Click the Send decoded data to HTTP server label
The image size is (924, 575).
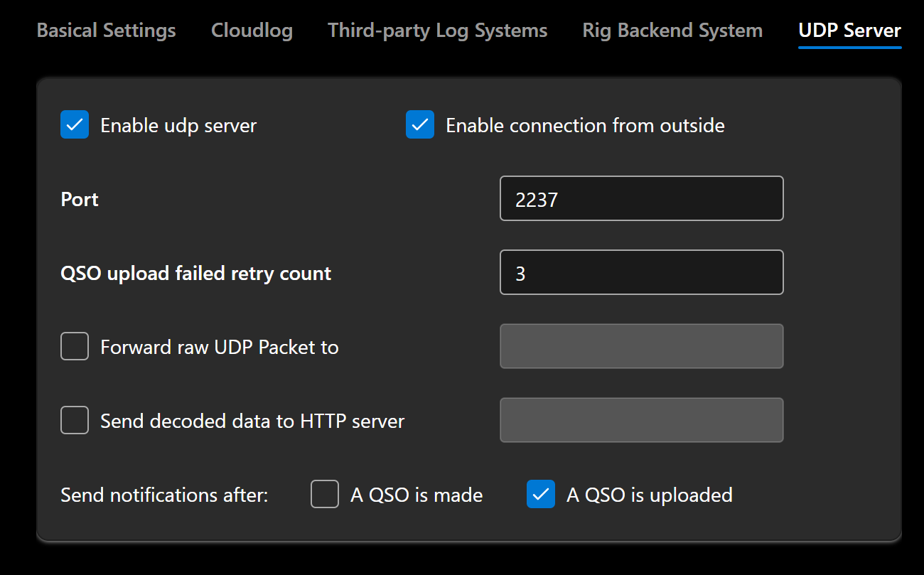(x=252, y=421)
